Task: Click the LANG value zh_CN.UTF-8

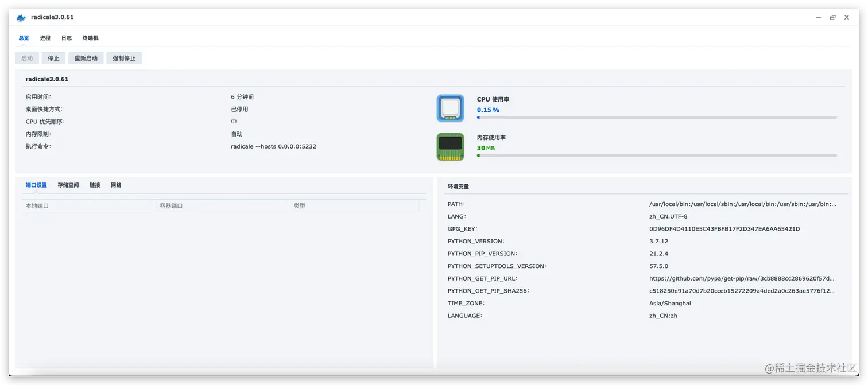Action: [x=668, y=216]
